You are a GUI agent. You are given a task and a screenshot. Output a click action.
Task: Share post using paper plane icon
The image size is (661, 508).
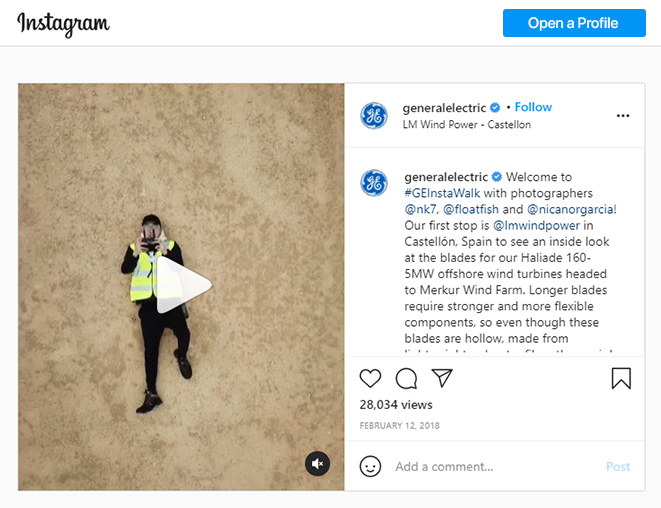coord(442,378)
